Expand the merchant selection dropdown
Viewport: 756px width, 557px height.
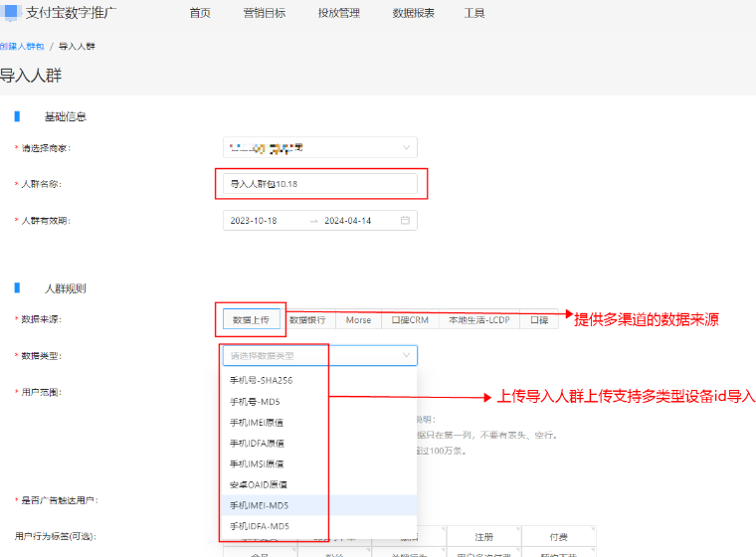320,147
